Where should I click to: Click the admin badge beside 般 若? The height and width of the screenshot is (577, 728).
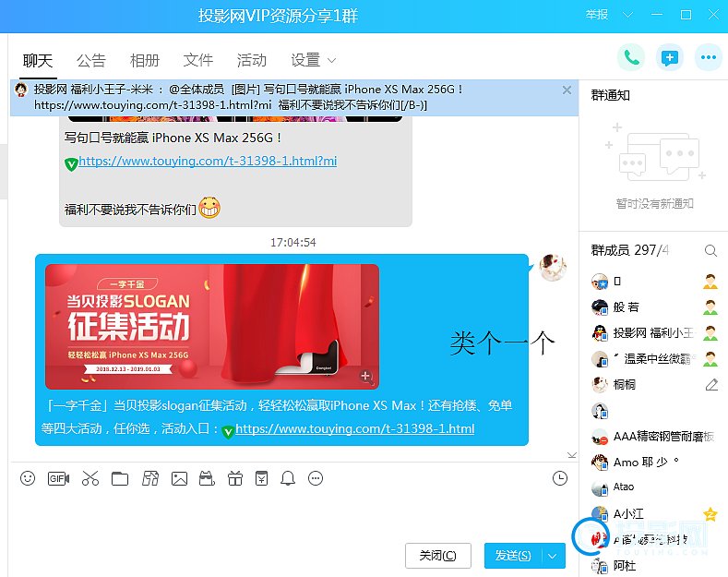click(x=710, y=307)
